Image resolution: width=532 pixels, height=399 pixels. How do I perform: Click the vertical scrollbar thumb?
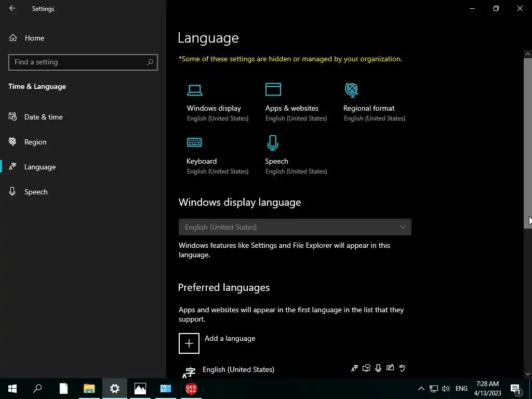tap(528, 143)
